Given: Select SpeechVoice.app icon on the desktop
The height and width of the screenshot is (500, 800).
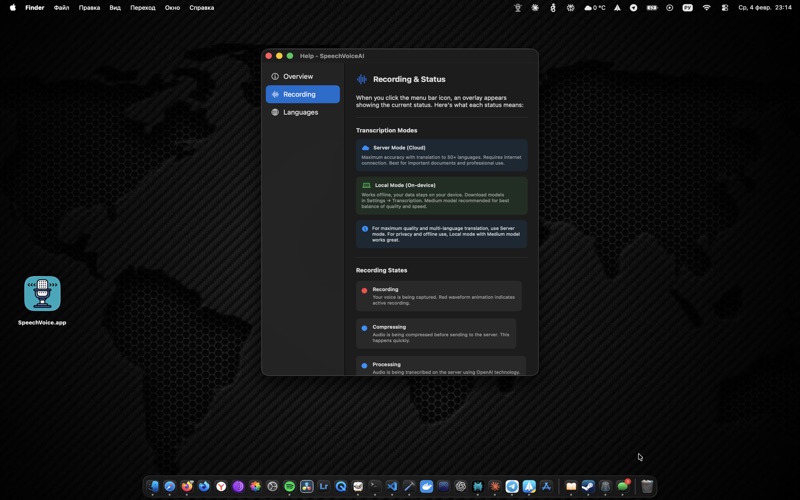Looking at the screenshot, I should point(42,294).
